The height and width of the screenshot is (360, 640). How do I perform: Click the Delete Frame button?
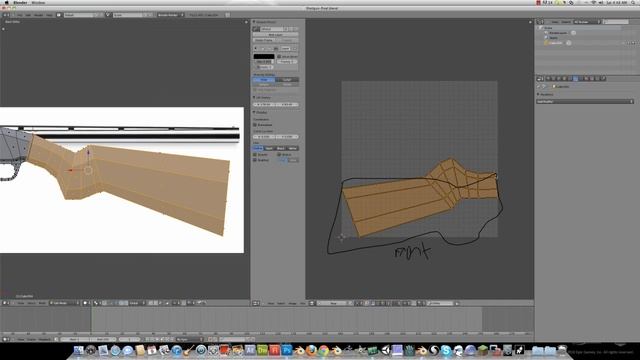[x=264, y=40]
